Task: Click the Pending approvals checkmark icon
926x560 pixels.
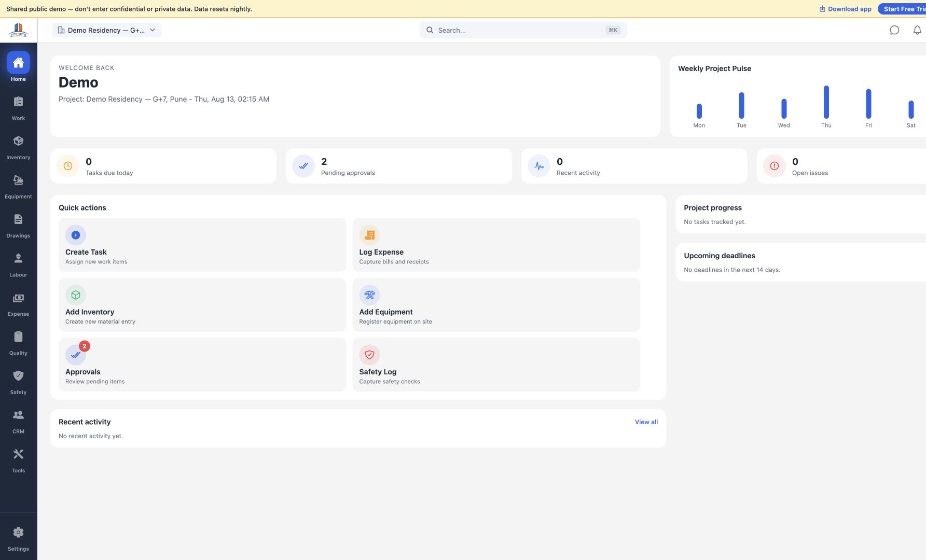Action: pos(303,166)
